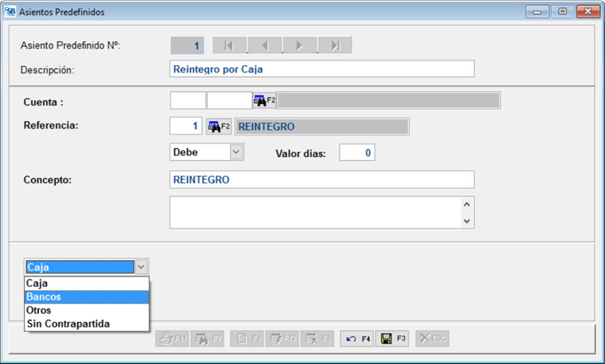Choose Otros in the dropdown list
605x364 pixels.
pos(86,310)
